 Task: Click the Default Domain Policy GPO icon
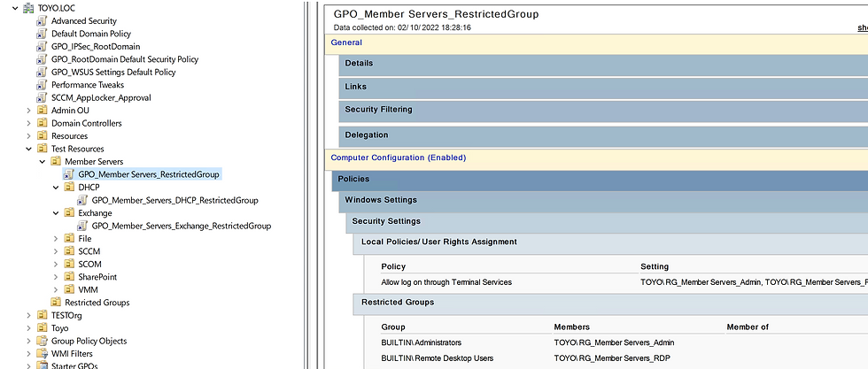point(43,34)
